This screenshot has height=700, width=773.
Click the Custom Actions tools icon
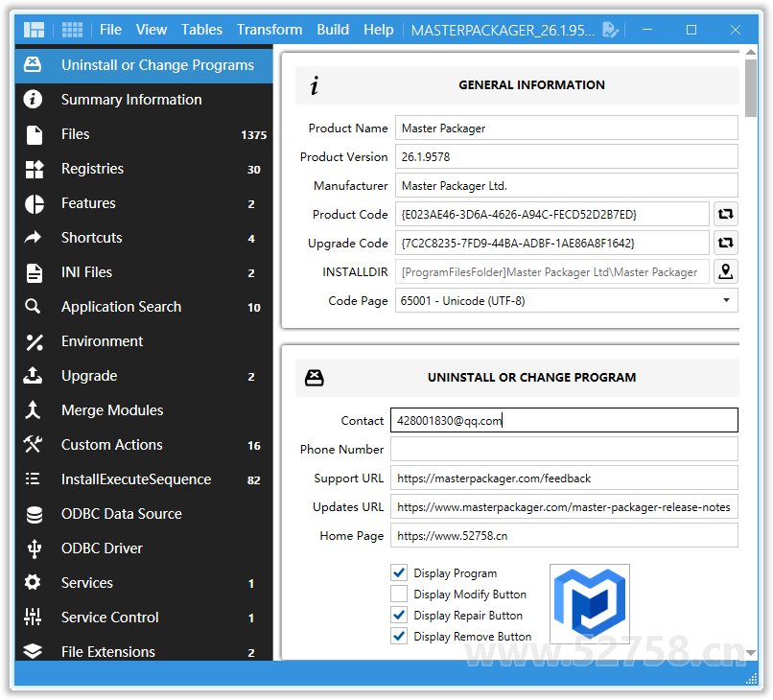[x=33, y=444]
